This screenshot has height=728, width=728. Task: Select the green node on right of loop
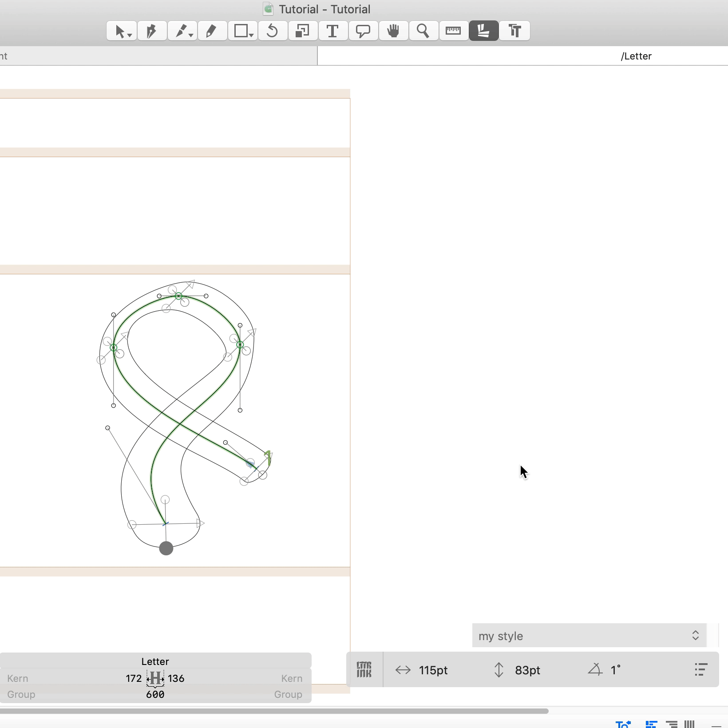pyautogui.click(x=240, y=344)
